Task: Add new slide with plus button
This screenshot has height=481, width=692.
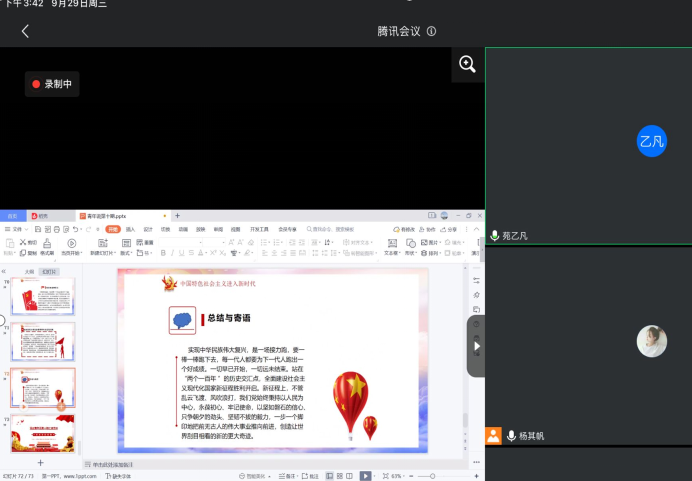Action: (x=40, y=463)
